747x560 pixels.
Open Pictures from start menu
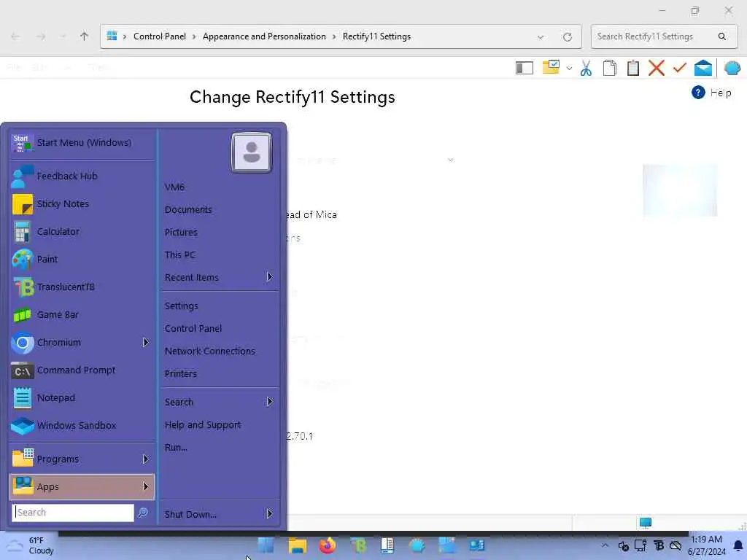pos(220,233)
